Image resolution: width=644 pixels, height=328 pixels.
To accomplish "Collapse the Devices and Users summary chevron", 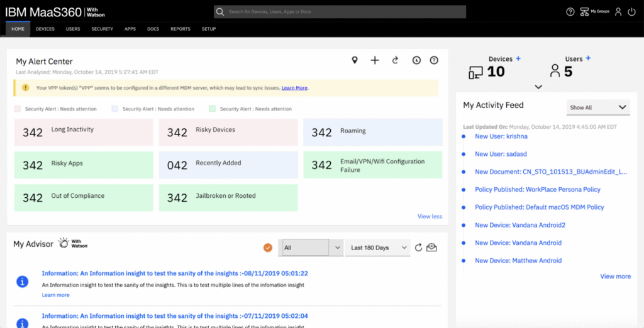I will (538, 87).
